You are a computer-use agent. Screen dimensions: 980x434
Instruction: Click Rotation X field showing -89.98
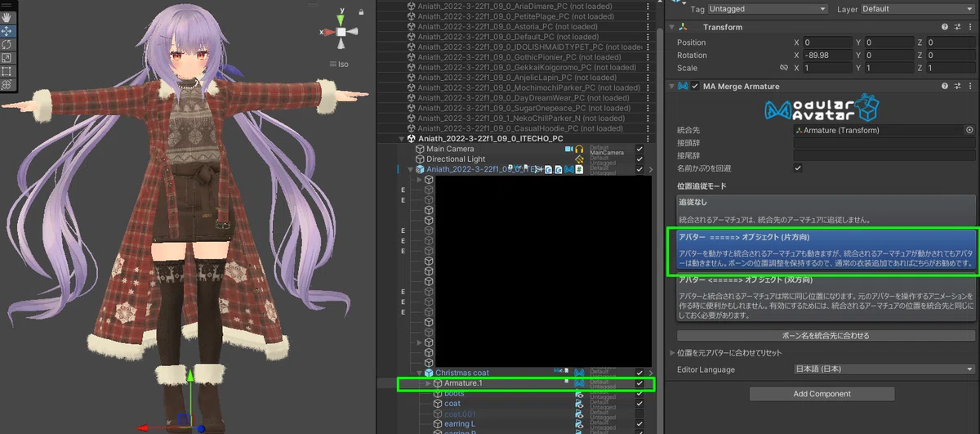tap(828, 56)
